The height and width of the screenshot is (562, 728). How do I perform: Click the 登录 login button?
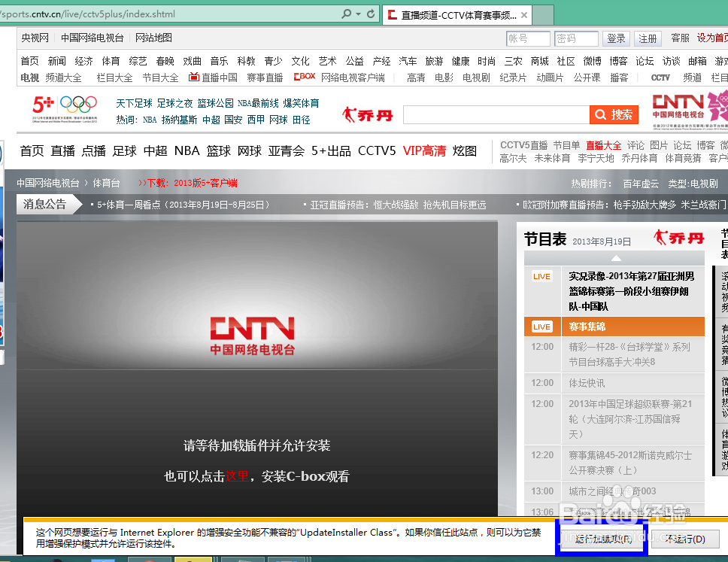point(616,38)
